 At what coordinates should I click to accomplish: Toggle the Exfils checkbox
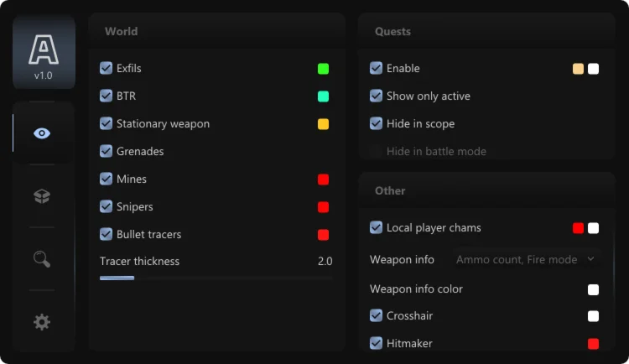107,68
